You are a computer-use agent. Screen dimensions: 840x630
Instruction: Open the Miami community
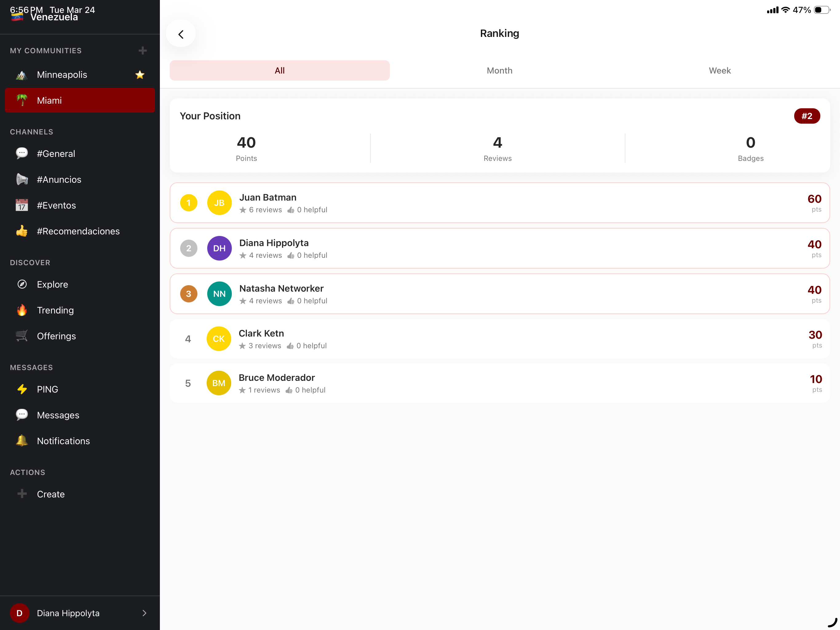pyautogui.click(x=80, y=100)
